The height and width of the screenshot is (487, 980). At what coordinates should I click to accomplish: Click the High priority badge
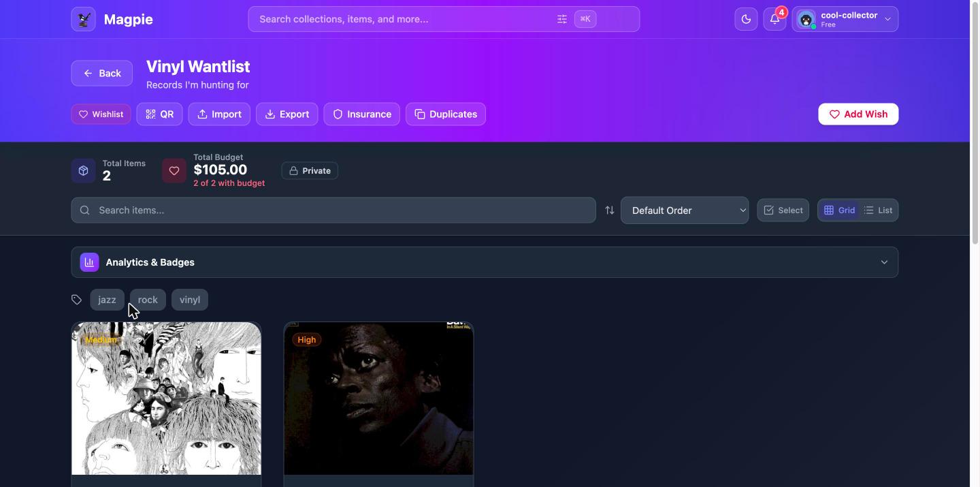pos(307,340)
